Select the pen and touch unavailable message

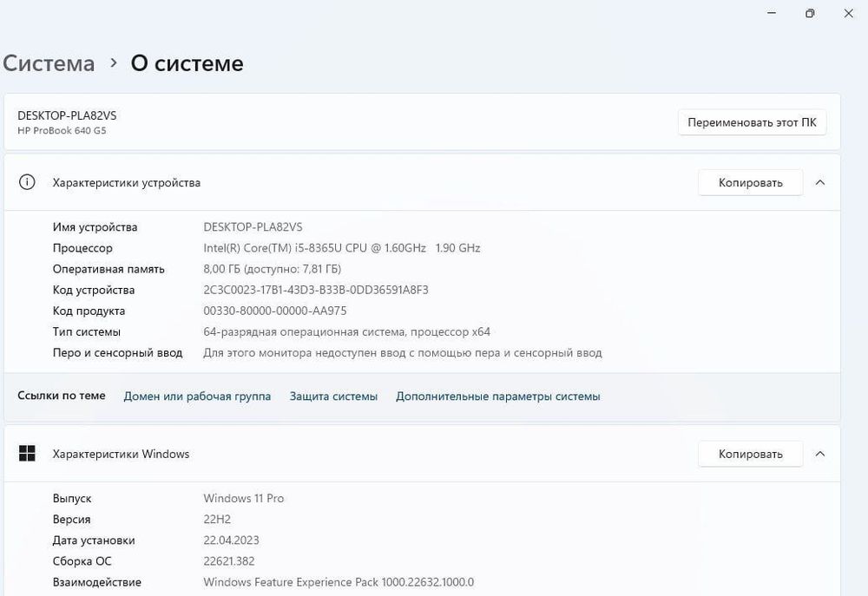[x=403, y=352]
